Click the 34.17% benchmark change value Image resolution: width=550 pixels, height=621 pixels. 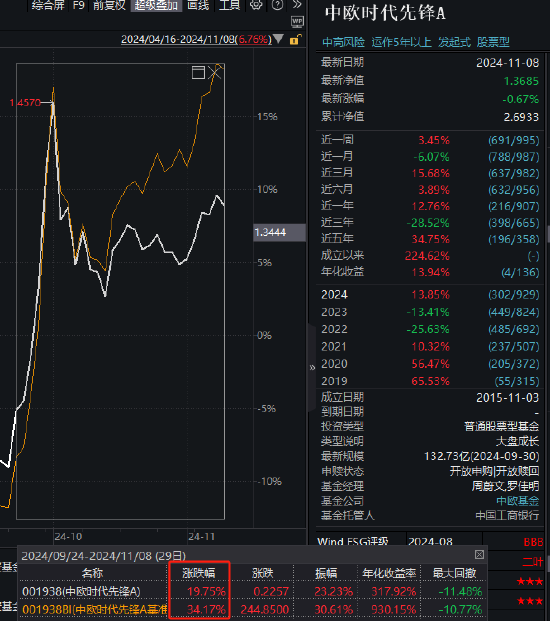click(206, 609)
